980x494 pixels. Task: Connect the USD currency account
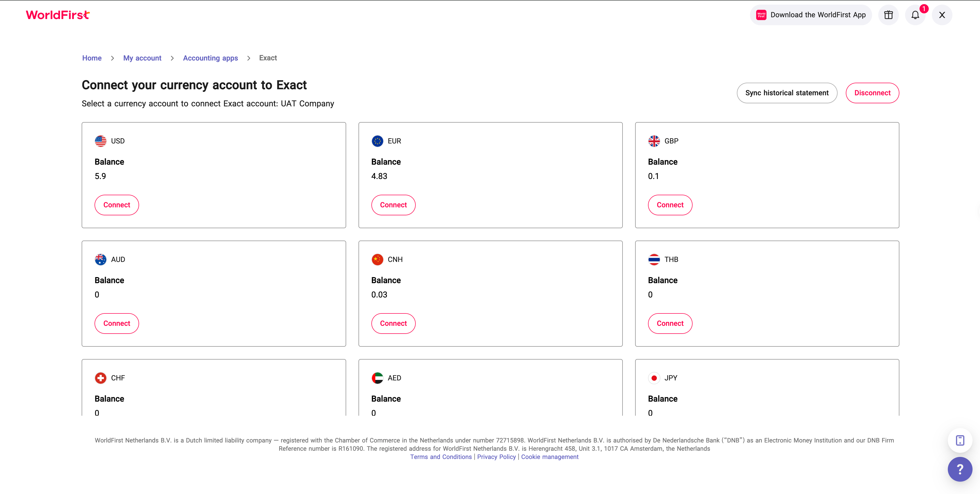[x=116, y=205]
